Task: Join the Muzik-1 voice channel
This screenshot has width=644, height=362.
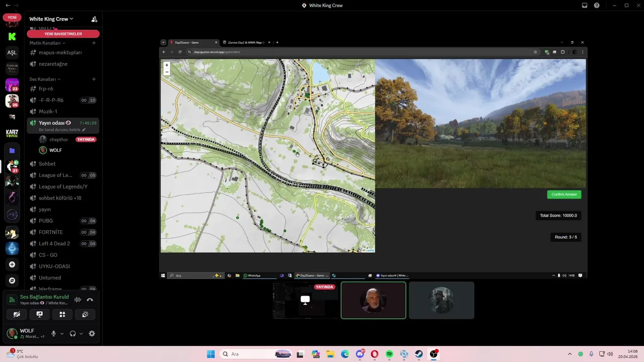Action: coord(63,111)
